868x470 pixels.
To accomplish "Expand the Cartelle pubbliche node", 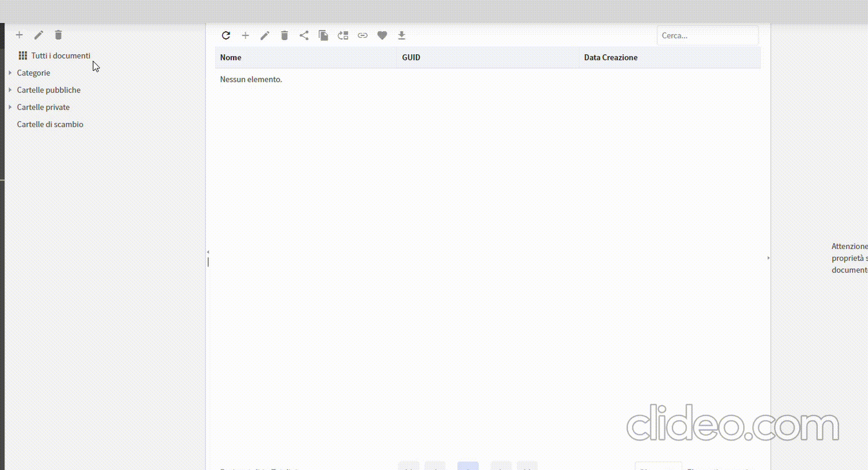I will coord(10,90).
